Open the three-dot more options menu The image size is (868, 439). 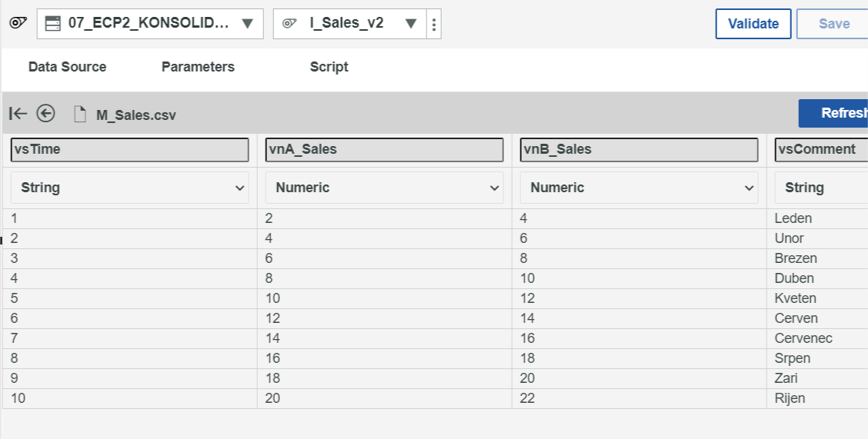tap(434, 24)
